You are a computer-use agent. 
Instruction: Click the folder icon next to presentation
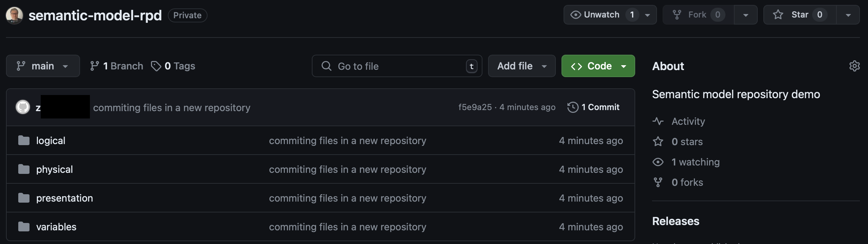coord(24,198)
